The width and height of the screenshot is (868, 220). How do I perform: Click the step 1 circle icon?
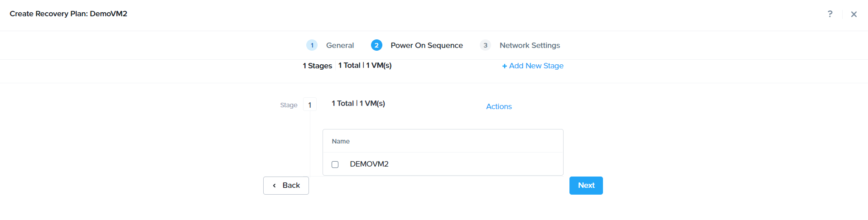[x=312, y=45]
